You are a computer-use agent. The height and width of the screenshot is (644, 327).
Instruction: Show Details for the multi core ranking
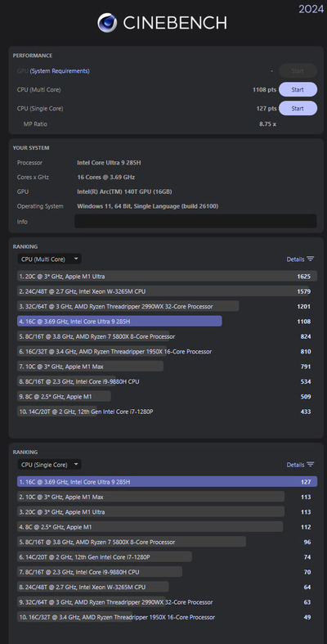click(295, 259)
